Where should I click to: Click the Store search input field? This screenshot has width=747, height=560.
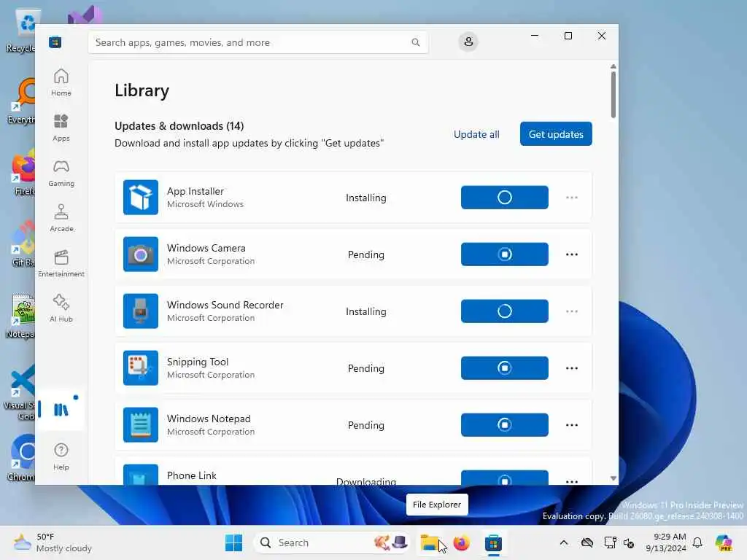click(258, 42)
